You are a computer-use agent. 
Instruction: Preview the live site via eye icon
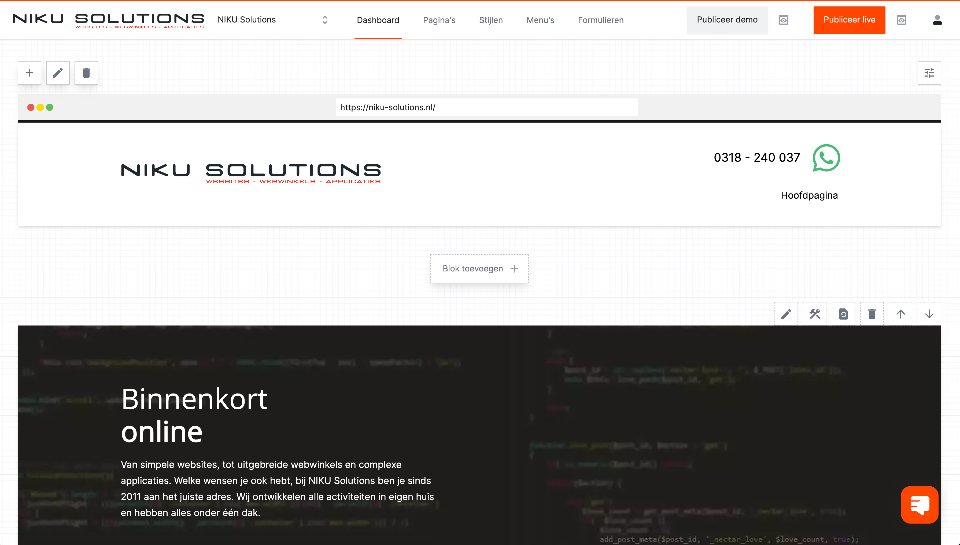click(901, 20)
